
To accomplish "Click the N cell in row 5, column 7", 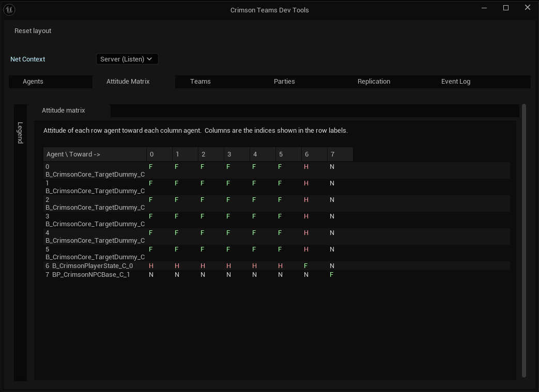I will coord(332,249).
